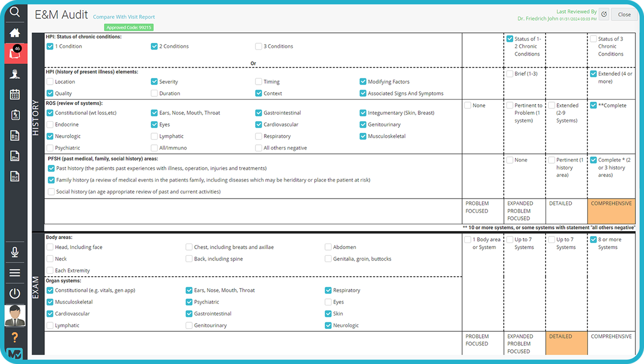644x364 pixels.
Task: Click the review history clock icon
Action: click(x=604, y=14)
